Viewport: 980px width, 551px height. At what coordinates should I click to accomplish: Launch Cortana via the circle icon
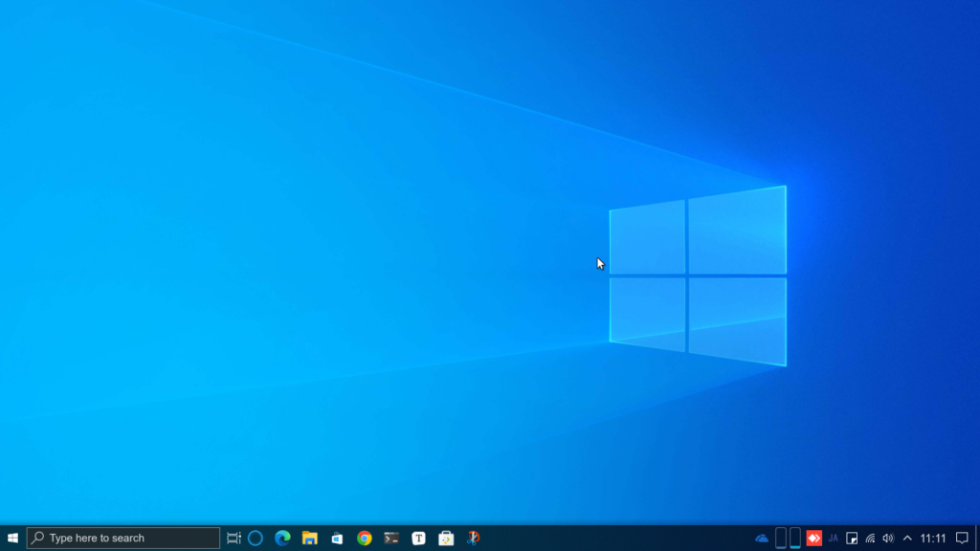(x=255, y=538)
